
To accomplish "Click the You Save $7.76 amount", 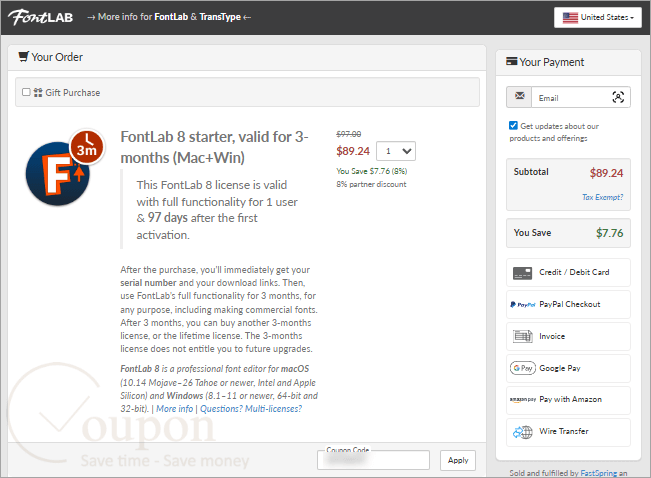I will point(609,233).
